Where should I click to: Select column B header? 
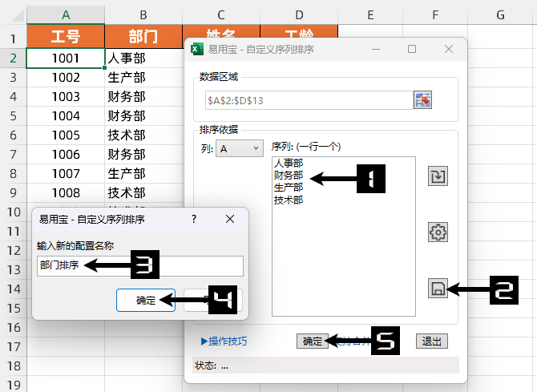point(143,14)
